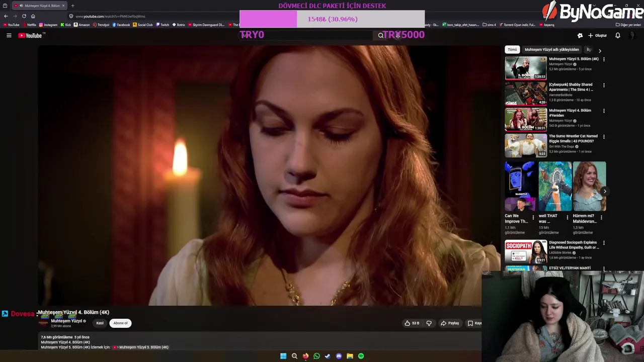Open the Facebook bookmark
Image resolution: width=644 pixels, height=362 pixels.
(121, 25)
